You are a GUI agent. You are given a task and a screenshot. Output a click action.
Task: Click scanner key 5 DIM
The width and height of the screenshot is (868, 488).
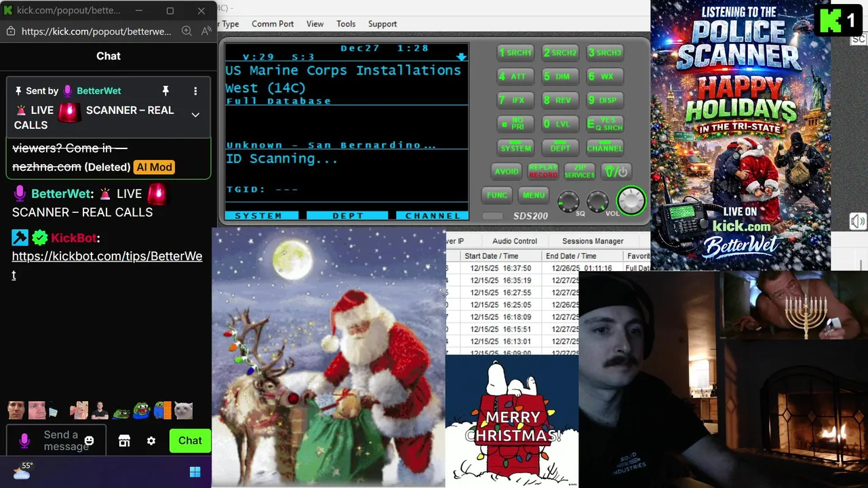pyautogui.click(x=559, y=76)
